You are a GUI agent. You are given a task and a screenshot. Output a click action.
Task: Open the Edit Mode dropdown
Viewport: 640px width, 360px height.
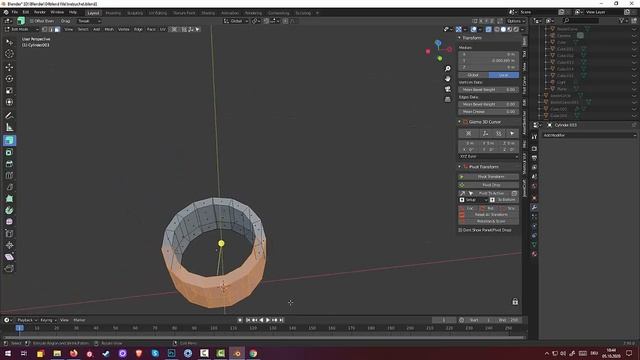point(22,29)
